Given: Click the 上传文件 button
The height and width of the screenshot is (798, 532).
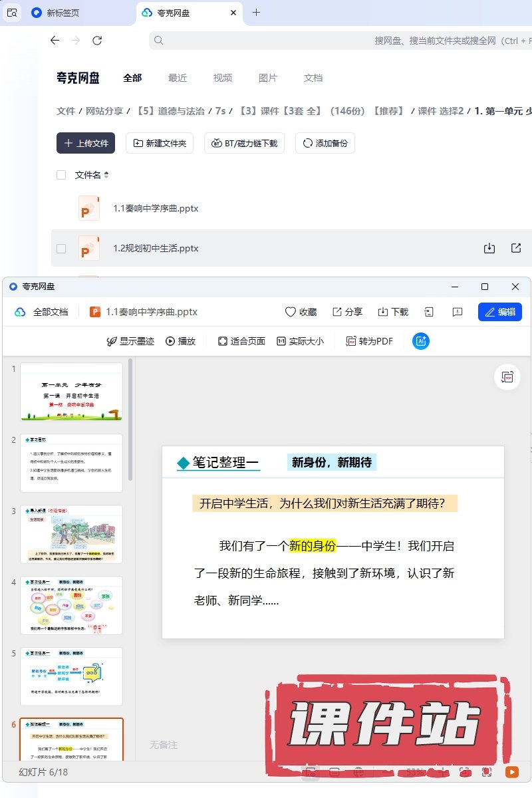Looking at the screenshot, I should [x=86, y=143].
